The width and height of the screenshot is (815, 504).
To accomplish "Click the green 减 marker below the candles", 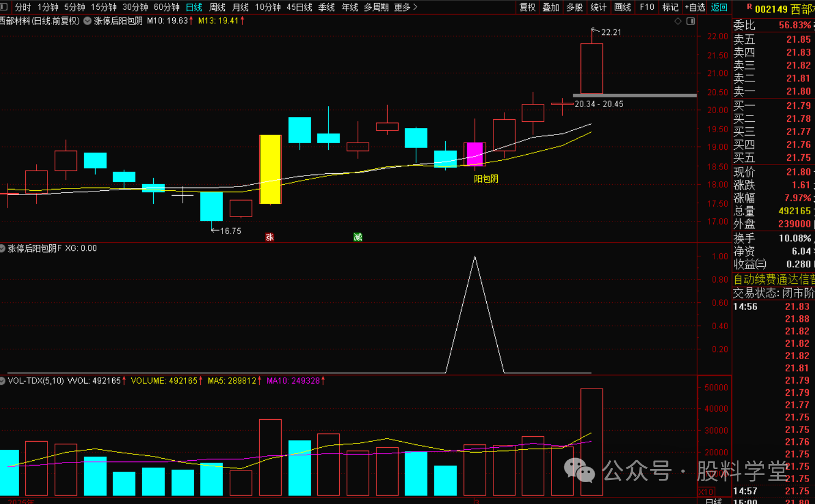I will click(358, 237).
